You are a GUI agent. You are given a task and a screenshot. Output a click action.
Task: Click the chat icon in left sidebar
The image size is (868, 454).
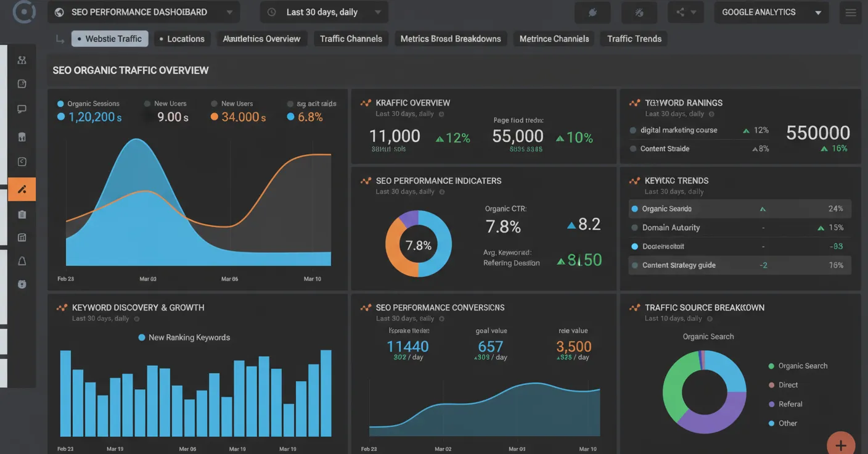pyautogui.click(x=22, y=109)
